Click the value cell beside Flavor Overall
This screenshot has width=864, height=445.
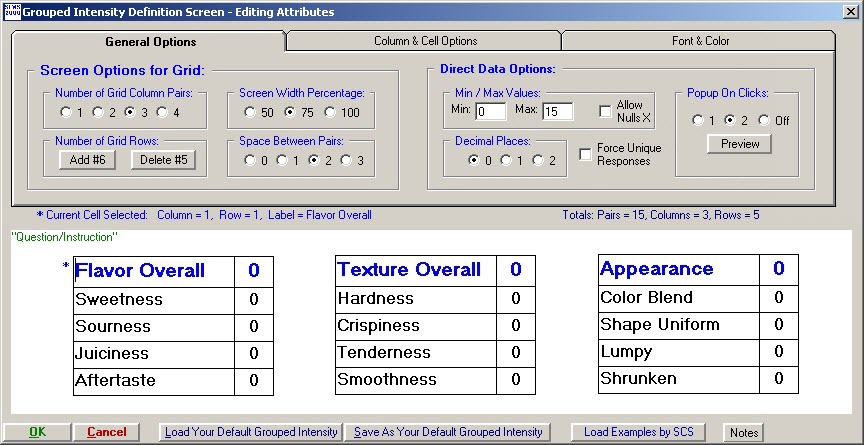(254, 272)
